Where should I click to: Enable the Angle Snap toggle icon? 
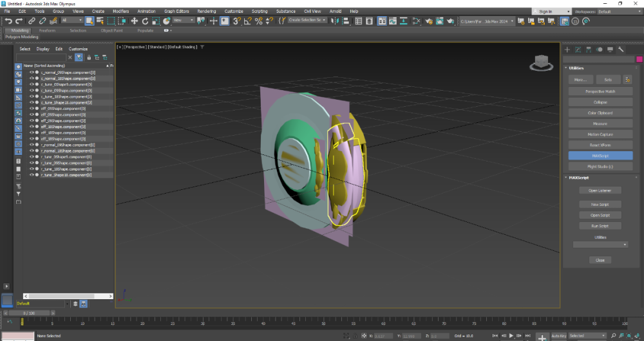click(248, 21)
